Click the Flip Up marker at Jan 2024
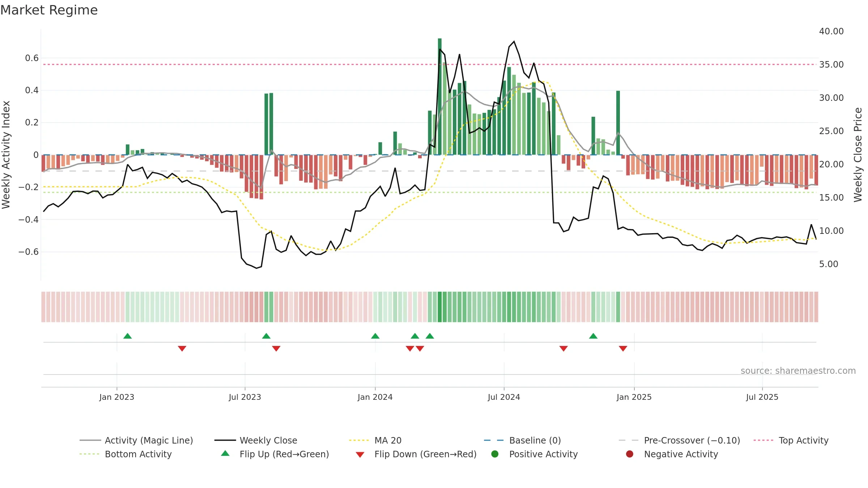Screen dimensions: 868x488 tap(375, 336)
